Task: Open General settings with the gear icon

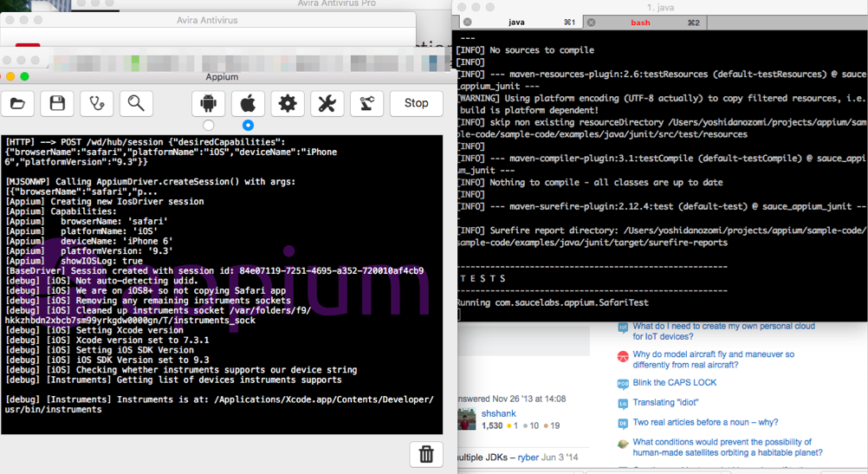Action: [x=288, y=103]
